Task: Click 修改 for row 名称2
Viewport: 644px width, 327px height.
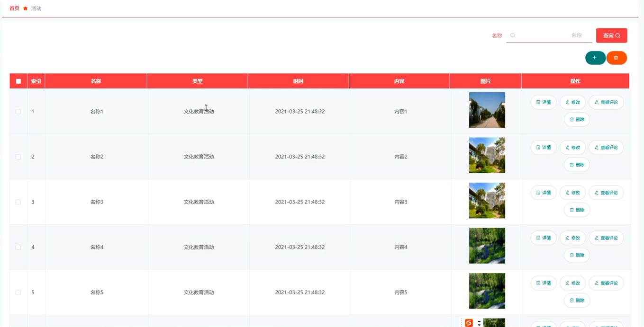Action: [x=572, y=148]
